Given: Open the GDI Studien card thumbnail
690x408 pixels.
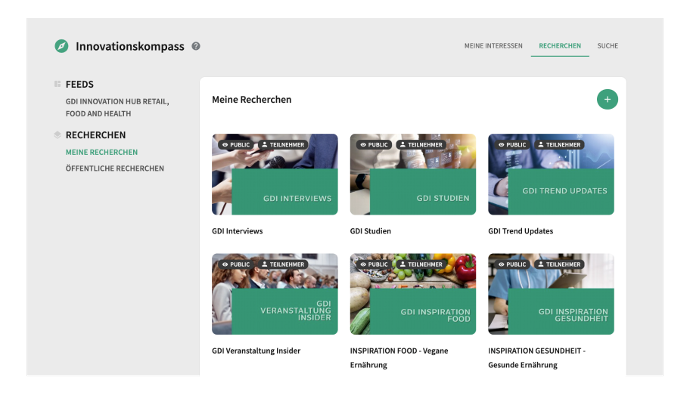Looking at the screenshot, I should (x=413, y=174).
